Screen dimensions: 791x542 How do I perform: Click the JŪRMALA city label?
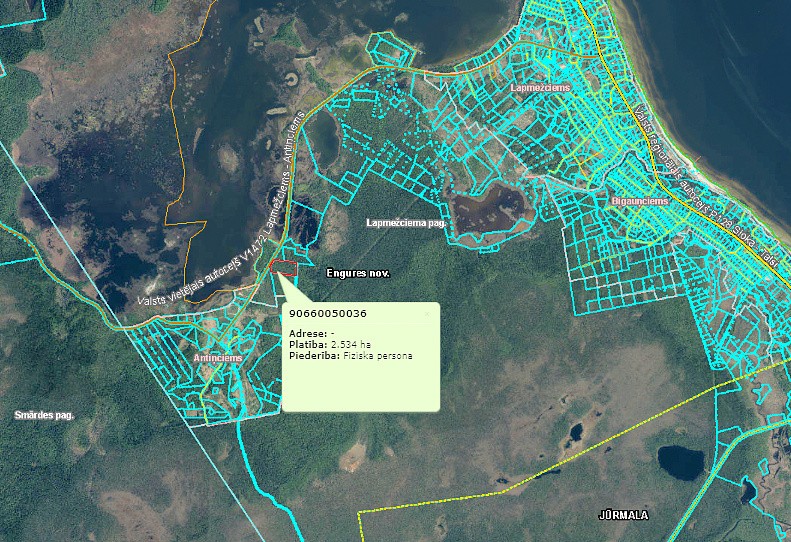[622, 515]
